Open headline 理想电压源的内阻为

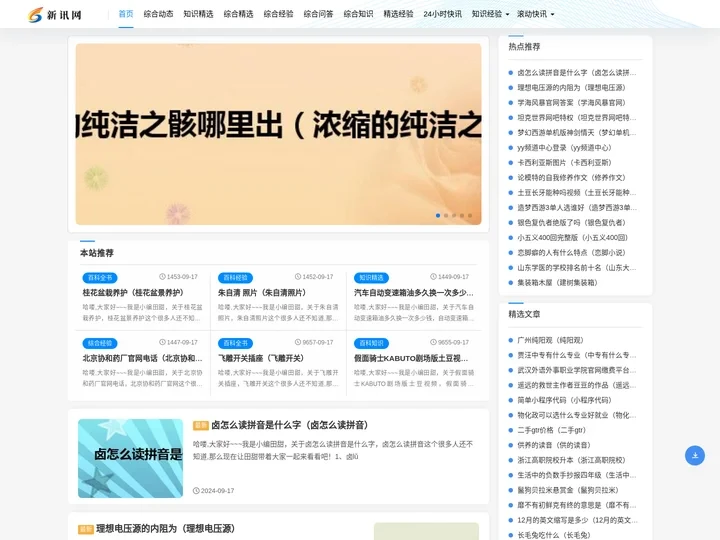pyautogui.click(x=166, y=529)
